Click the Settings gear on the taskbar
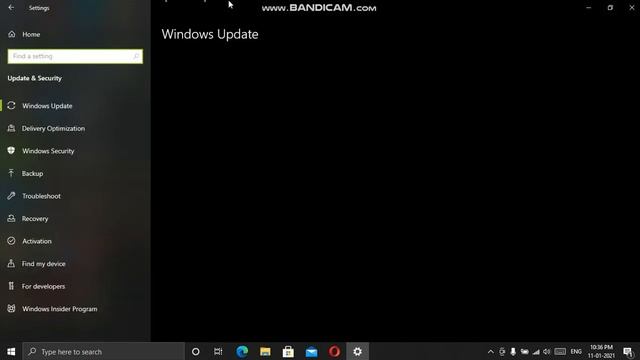Image resolution: width=640 pixels, height=360 pixels. click(x=358, y=351)
